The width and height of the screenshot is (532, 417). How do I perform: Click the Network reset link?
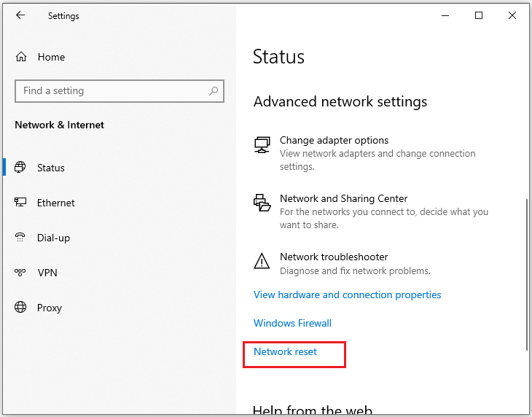[x=286, y=351]
